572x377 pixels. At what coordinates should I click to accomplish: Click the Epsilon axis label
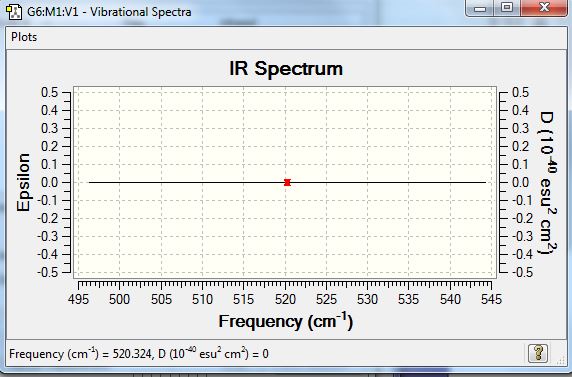pyautogui.click(x=23, y=182)
